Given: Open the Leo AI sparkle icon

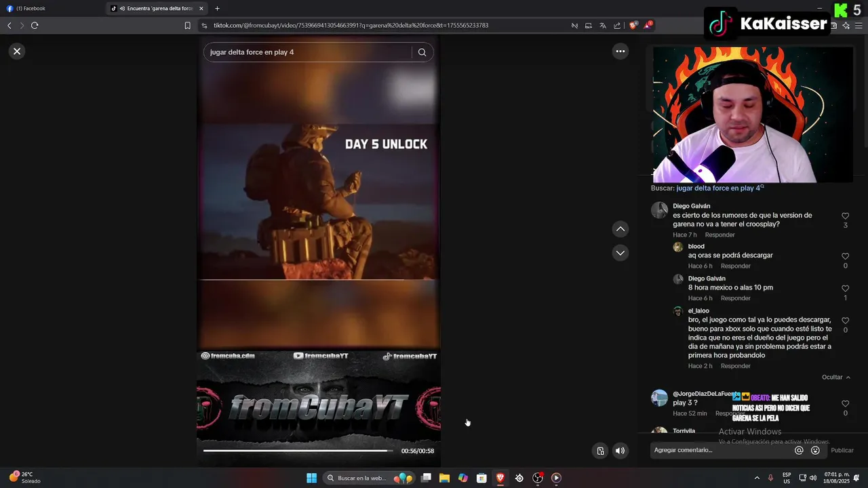Looking at the screenshot, I should (846, 25).
